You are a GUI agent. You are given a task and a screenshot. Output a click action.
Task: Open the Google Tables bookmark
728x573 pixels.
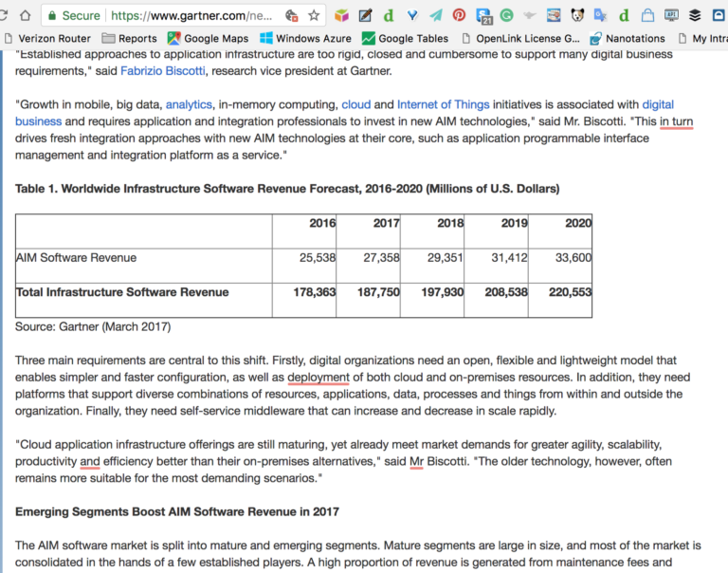click(405, 38)
